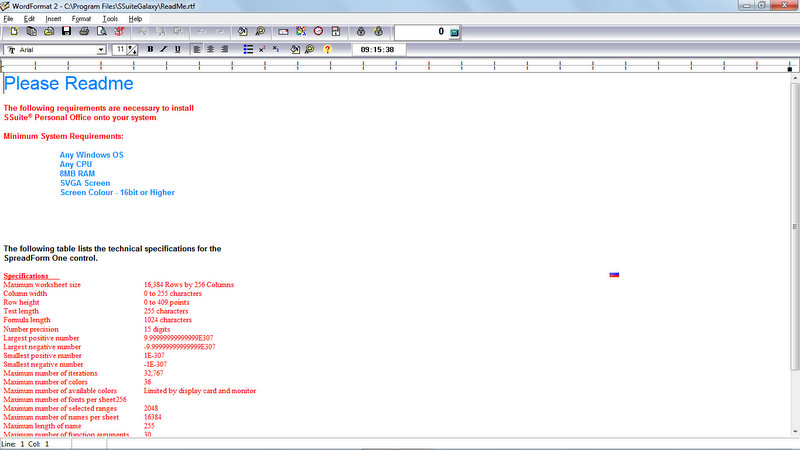This screenshot has width=800, height=450.
Task: Toggle bullet list formatting
Action: (248, 49)
